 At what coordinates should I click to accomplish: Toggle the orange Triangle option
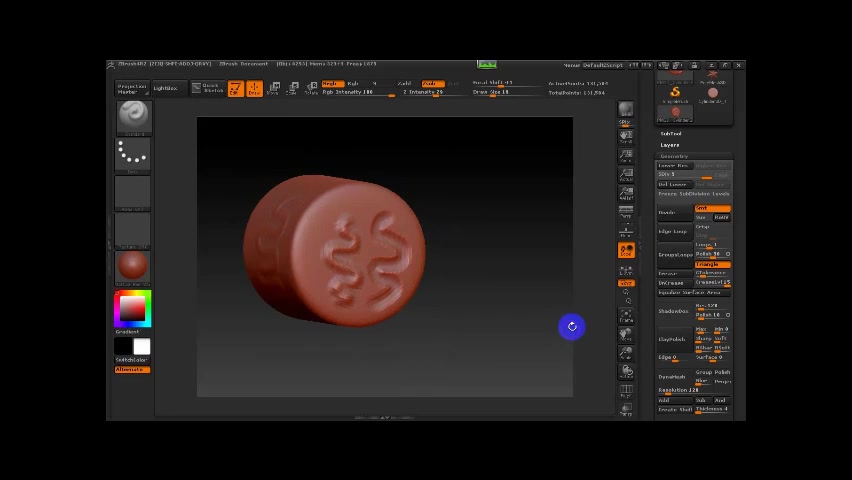coord(712,264)
